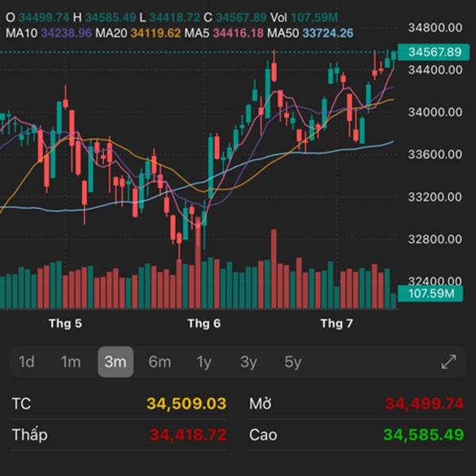Click the 34000.00 price axis label
The image size is (476, 476).
[x=436, y=113]
